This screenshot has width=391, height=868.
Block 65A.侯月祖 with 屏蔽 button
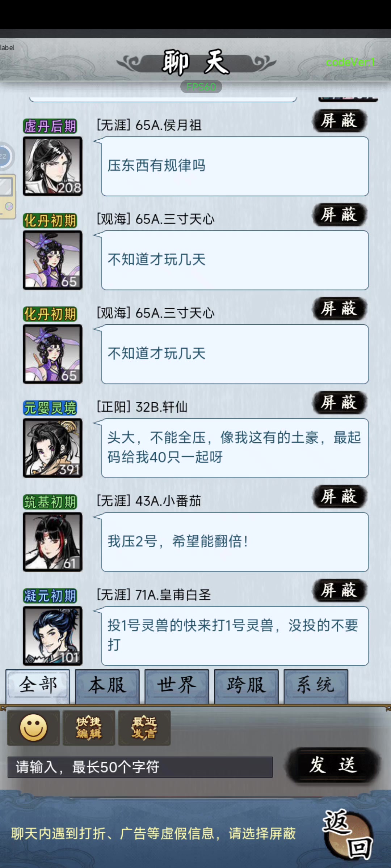[340, 121]
